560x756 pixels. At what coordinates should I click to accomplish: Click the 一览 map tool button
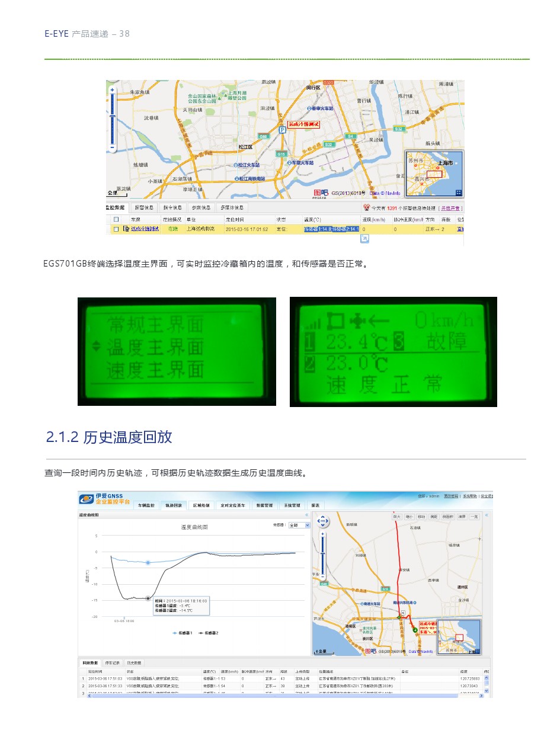pyautogui.click(x=473, y=517)
